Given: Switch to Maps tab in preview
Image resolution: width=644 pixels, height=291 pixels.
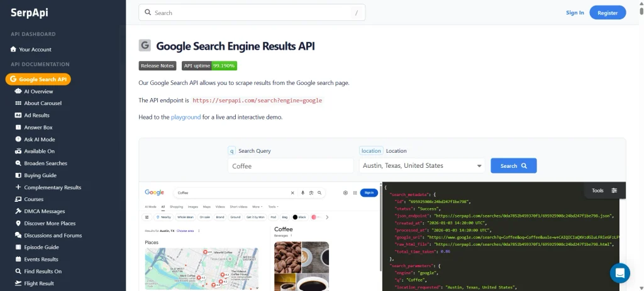Looking at the screenshot, I should (x=206, y=207).
